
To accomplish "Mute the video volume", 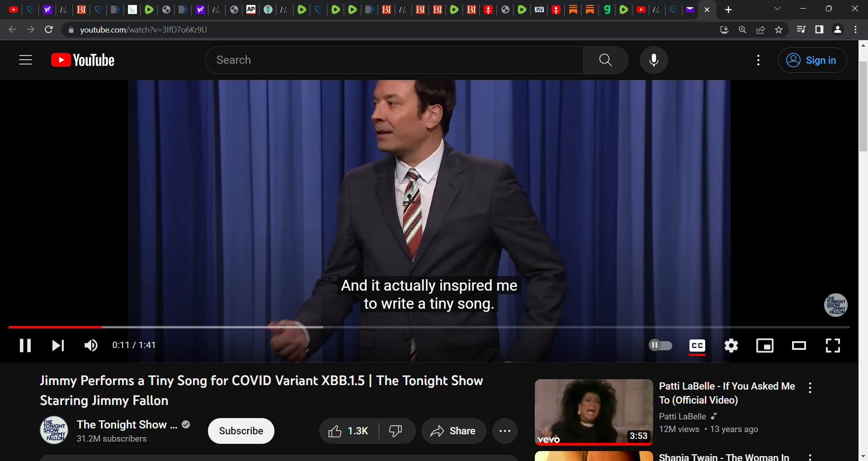I will pos(91,345).
